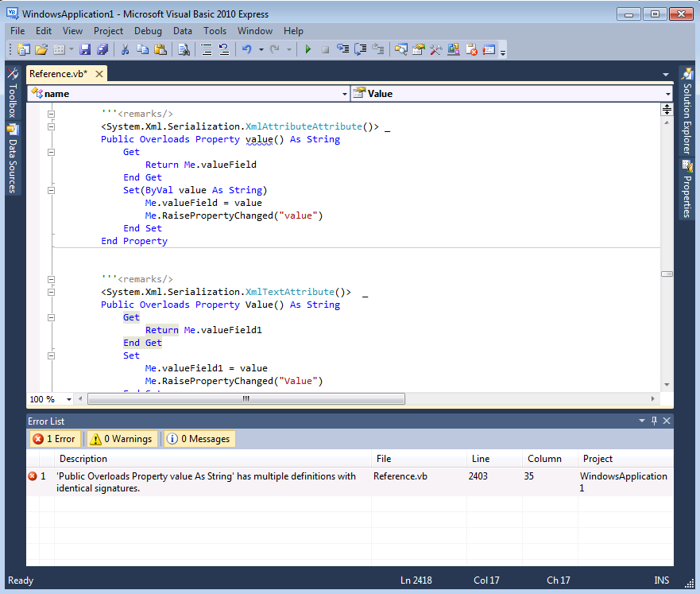This screenshot has height=594, width=700.
Task: Open the Undo history dropdown arrow
Action: tap(261, 49)
